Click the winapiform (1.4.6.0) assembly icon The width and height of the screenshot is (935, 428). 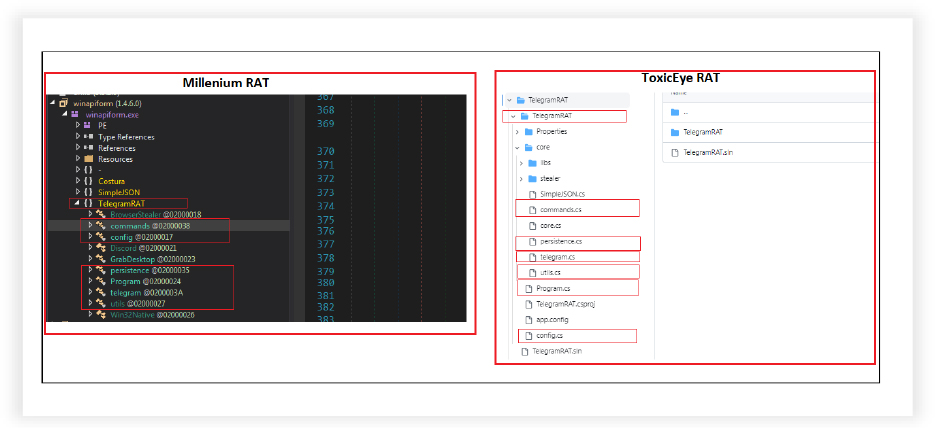click(63, 103)
